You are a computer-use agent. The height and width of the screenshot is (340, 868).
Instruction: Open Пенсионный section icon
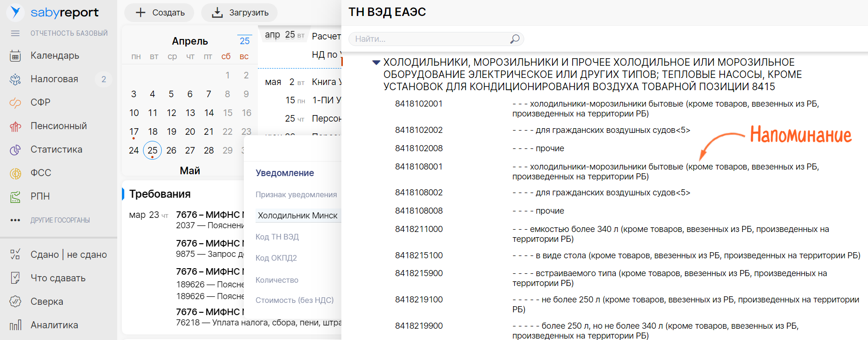[x=15, y=126]
